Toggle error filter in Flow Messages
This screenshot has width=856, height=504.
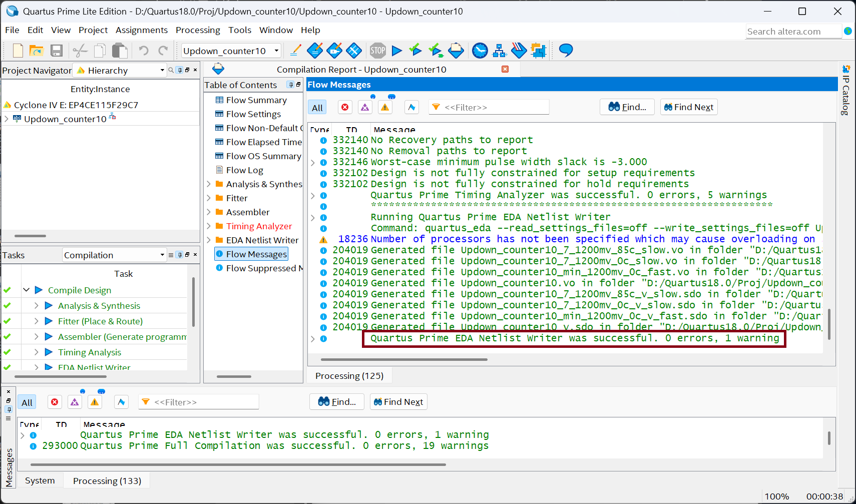click(x=345, y=107)
